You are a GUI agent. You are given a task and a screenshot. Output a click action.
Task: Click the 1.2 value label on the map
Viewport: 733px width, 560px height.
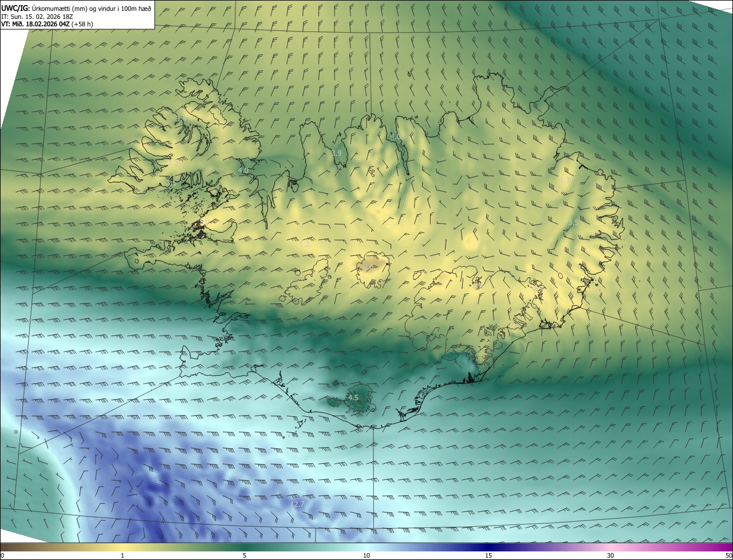tap(305, 244)
